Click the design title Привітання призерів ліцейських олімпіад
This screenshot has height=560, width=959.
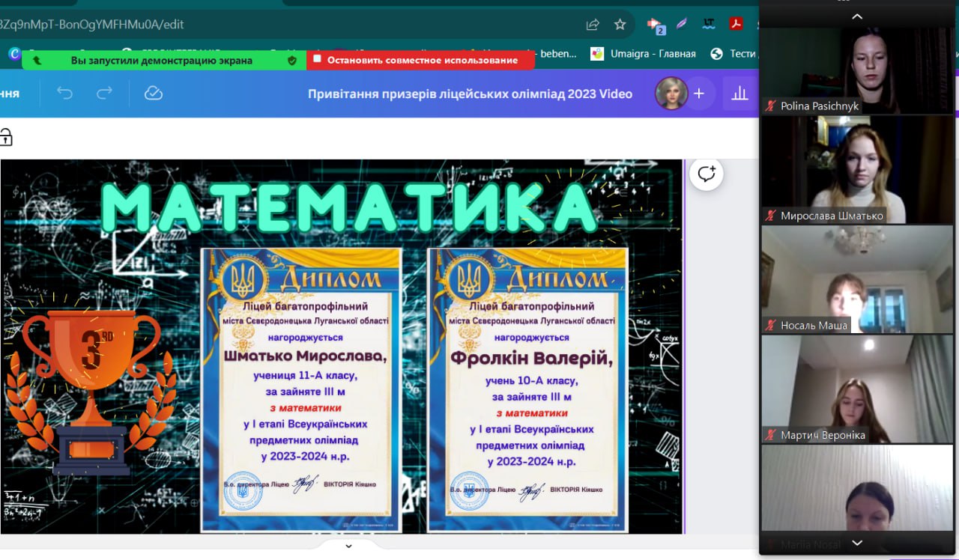470,94
